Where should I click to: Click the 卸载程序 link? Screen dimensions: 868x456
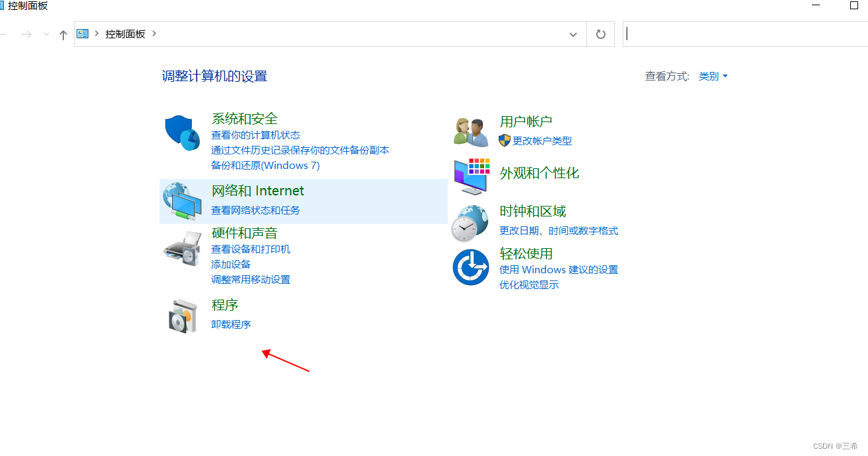[231, 325]
